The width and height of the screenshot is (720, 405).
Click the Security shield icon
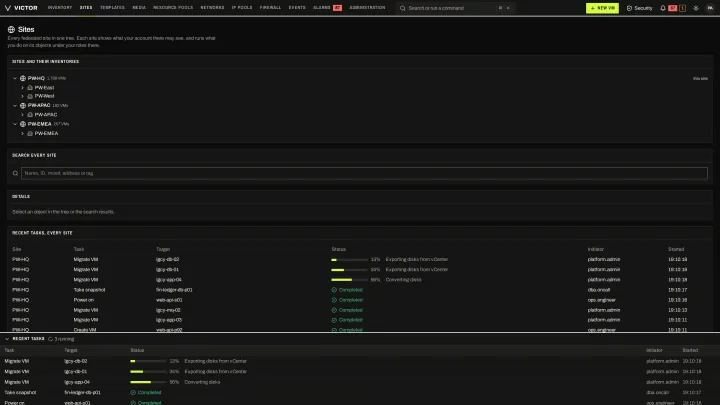click(x=629, y=8)
